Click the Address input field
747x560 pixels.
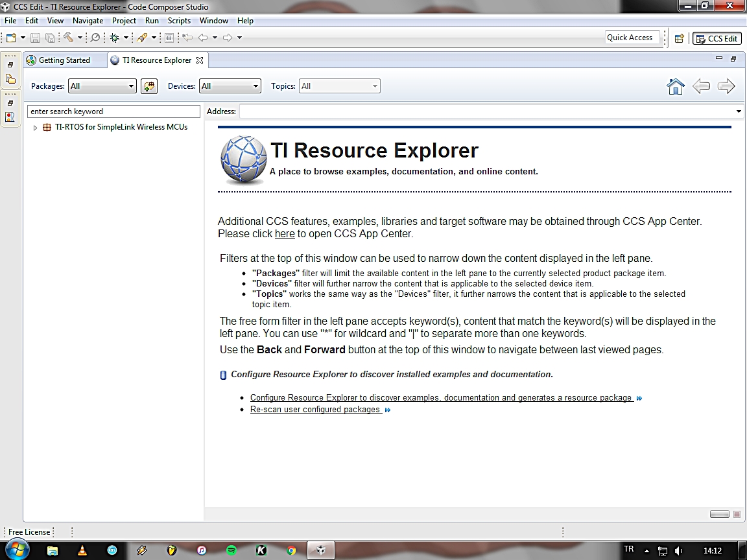click(x=486, y=111)
